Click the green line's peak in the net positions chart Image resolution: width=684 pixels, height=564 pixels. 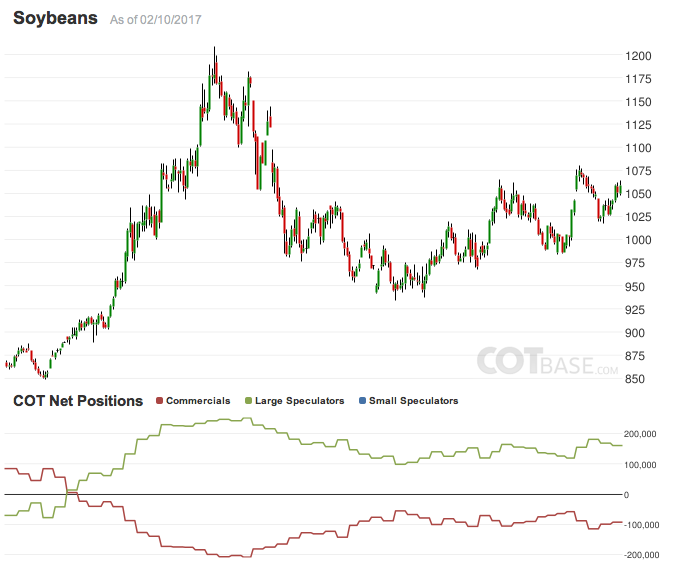pos(246,418)
